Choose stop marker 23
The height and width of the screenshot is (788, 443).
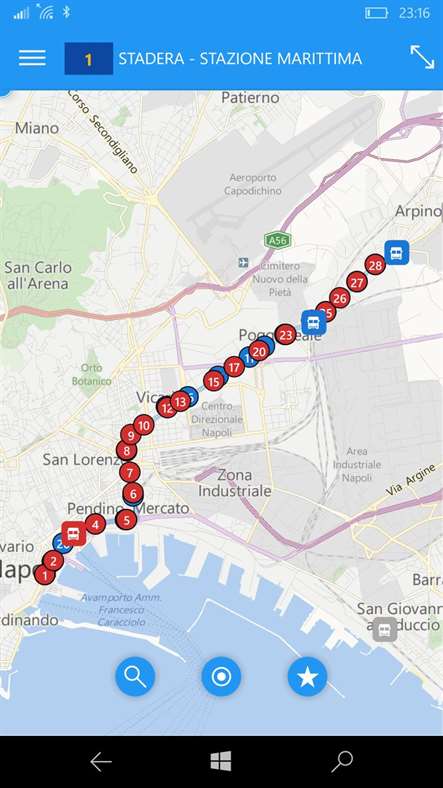click(286, 335)
